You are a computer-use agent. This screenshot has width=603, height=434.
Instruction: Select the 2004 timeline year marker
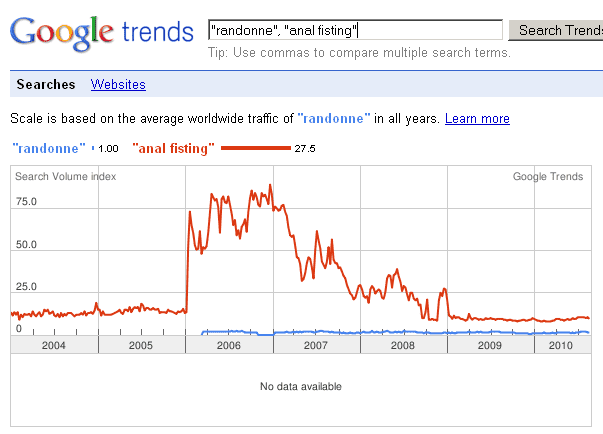click(x=54, y=345)
